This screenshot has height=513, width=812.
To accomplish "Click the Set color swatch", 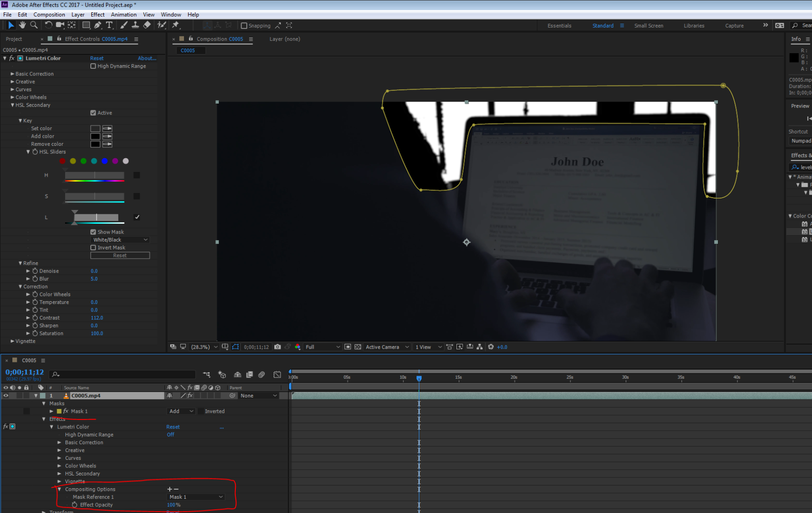I will (95, 129).
